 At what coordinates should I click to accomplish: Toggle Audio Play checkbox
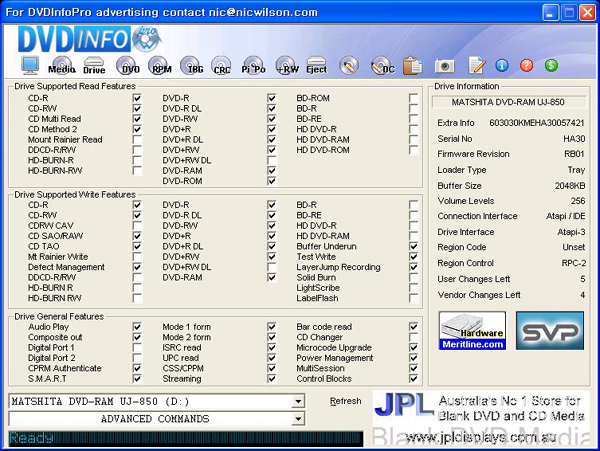[137, 327]
